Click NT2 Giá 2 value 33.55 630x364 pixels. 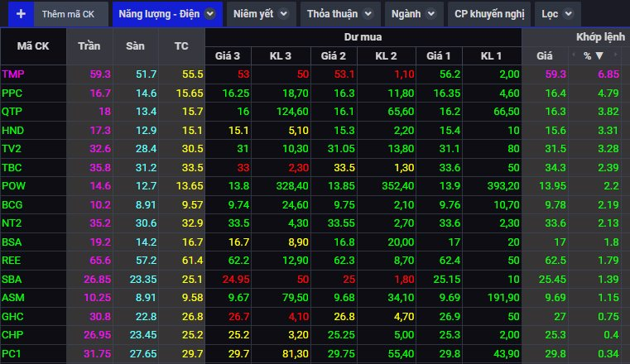pyautogui.click(x=341, y=223)
